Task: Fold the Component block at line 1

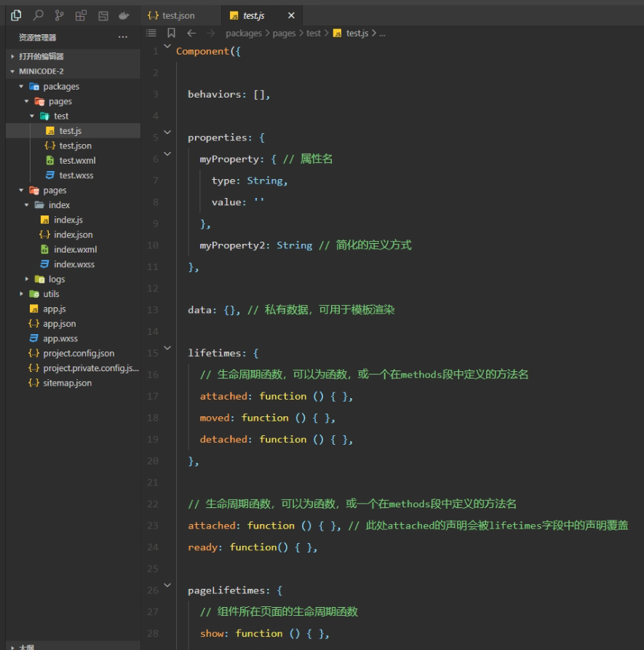Action: pyautogui.click(x=167, y=46)
